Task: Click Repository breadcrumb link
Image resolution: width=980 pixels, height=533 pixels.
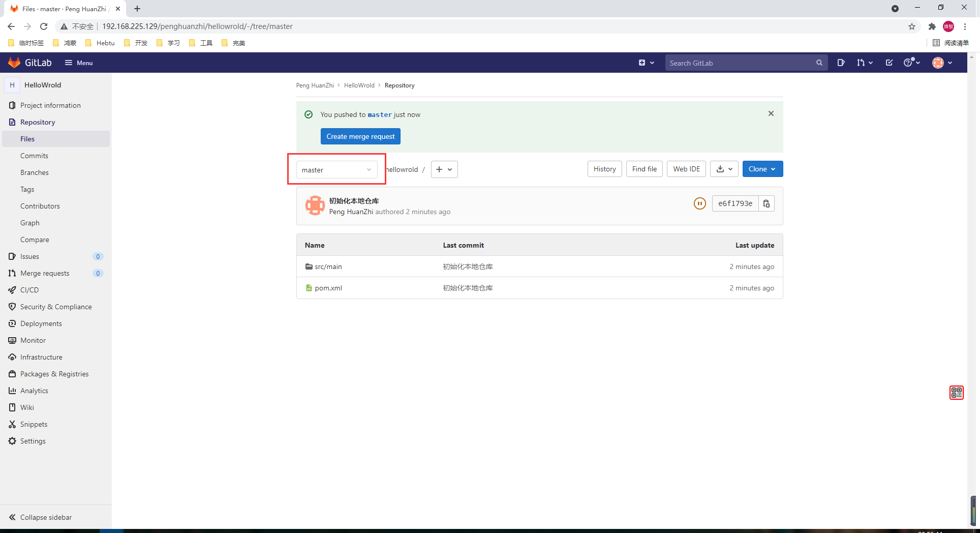Action: click(x=400, y=85)
